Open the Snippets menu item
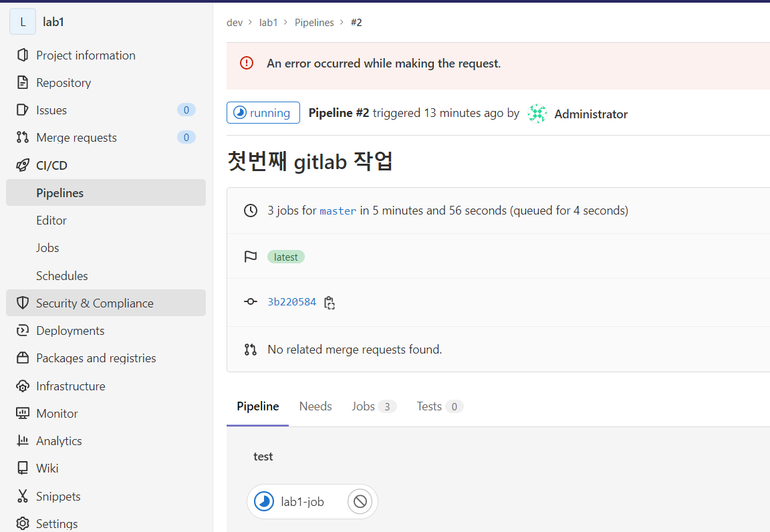Viewport: 770px width, 532px height. click(x=106, y=496)
